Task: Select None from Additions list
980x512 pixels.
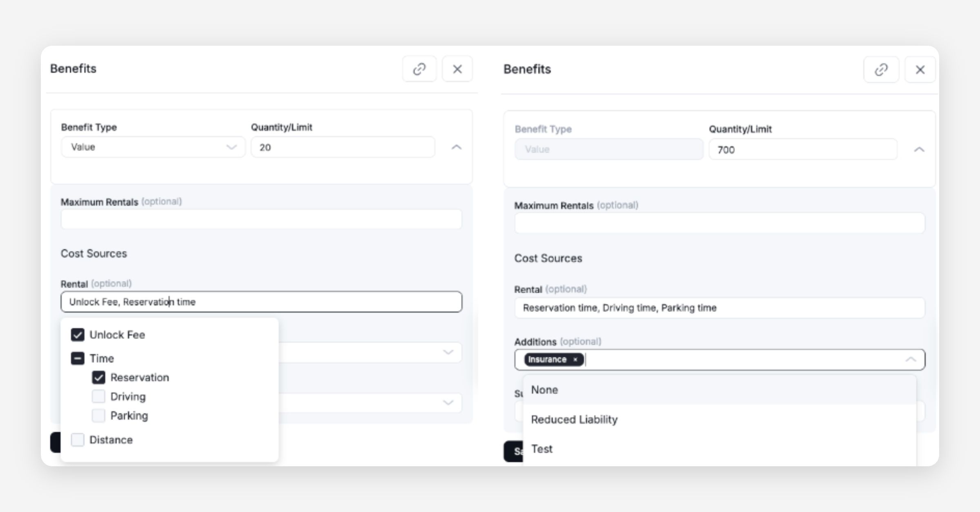Action: click(x=545, y=390)
